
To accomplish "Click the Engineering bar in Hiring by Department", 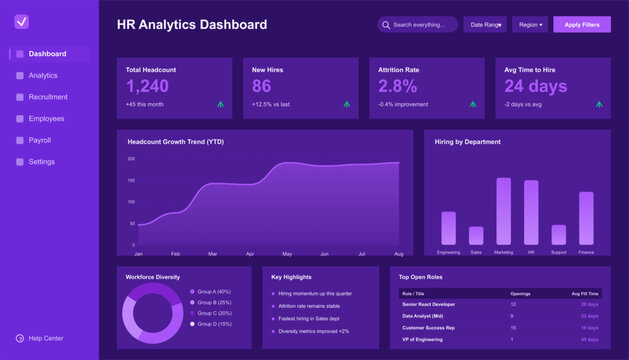I will click(448, 228).
